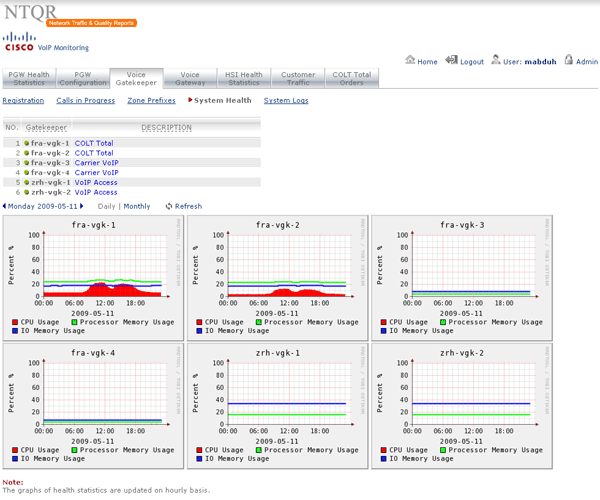Viewport: 600px width, 500px height.
Task: Click the Admin lock icon
Action: [x=569, y=61]
